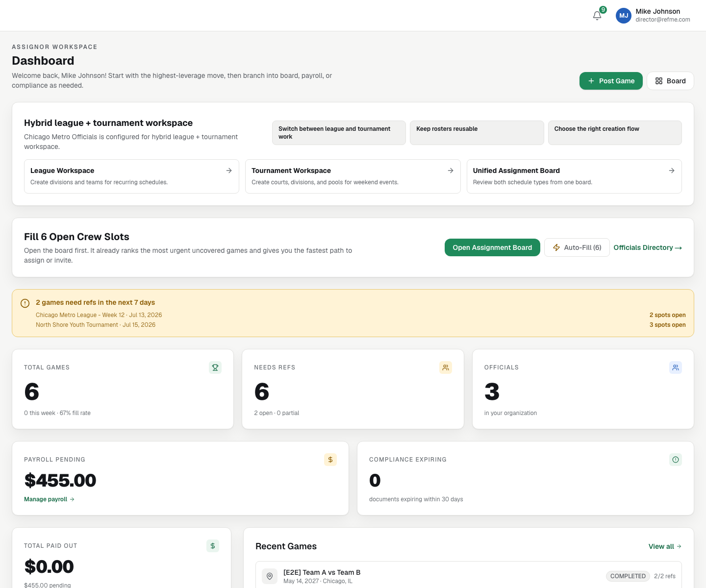
Task: Click View all recent games link
Action: (x=665, y=546)
